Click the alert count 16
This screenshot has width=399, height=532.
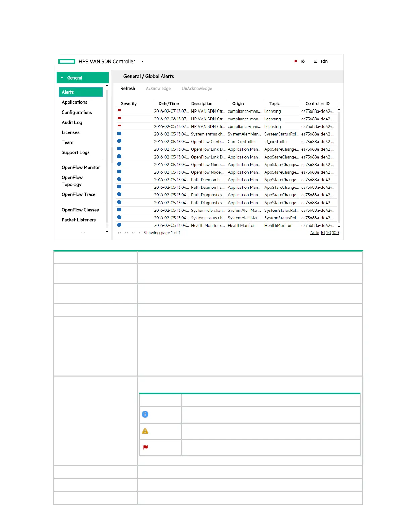[x=303, y=61]
